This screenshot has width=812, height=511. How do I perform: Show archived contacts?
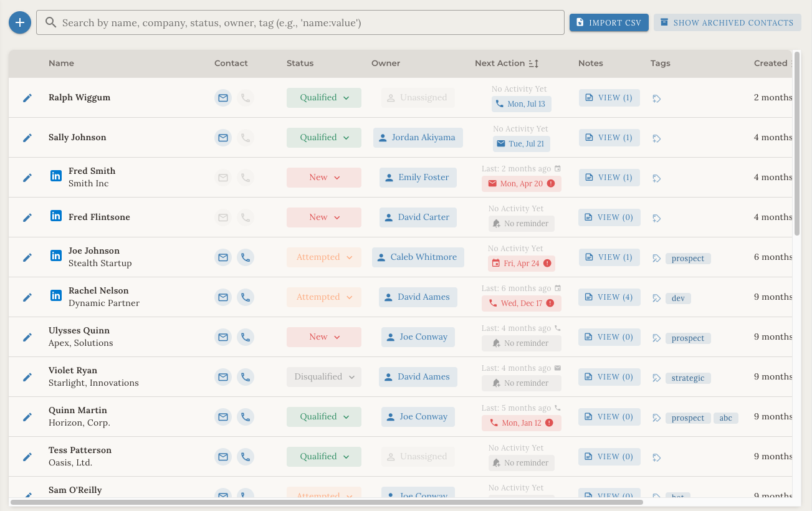coord(727,22)
